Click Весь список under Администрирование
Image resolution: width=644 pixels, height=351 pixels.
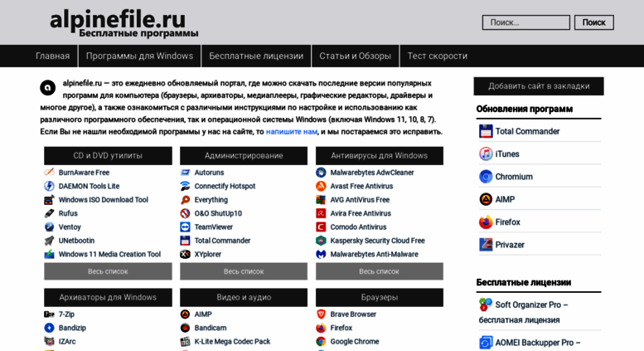click(x=244, y=271)
